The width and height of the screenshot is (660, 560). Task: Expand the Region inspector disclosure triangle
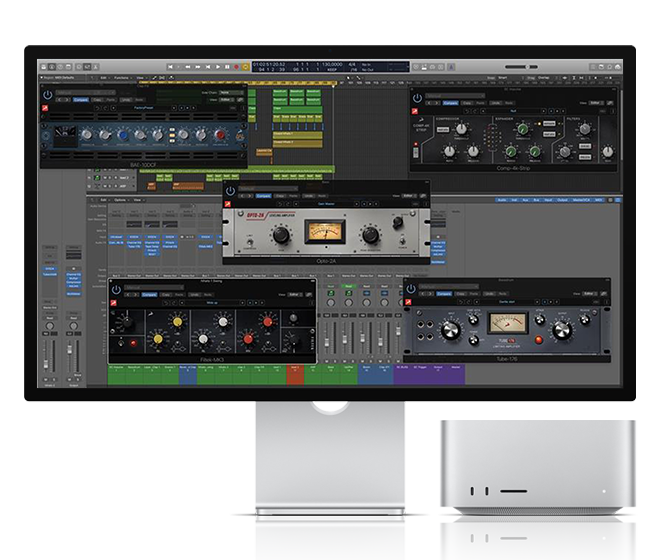point(41,78)
